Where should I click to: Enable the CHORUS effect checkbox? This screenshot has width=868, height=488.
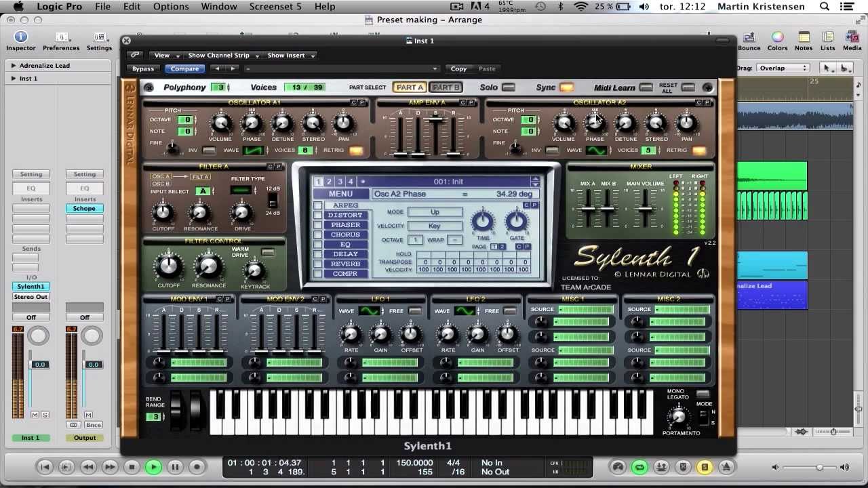[x=317, y=235]
